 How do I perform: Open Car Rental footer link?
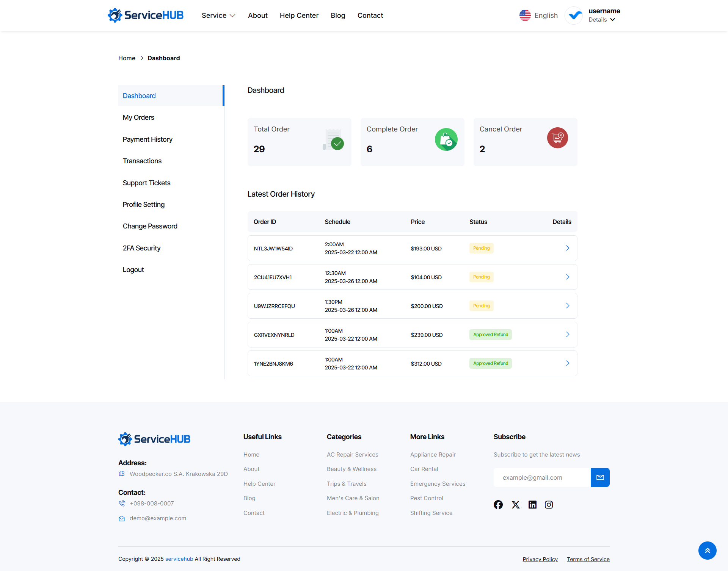coord(424,469)
